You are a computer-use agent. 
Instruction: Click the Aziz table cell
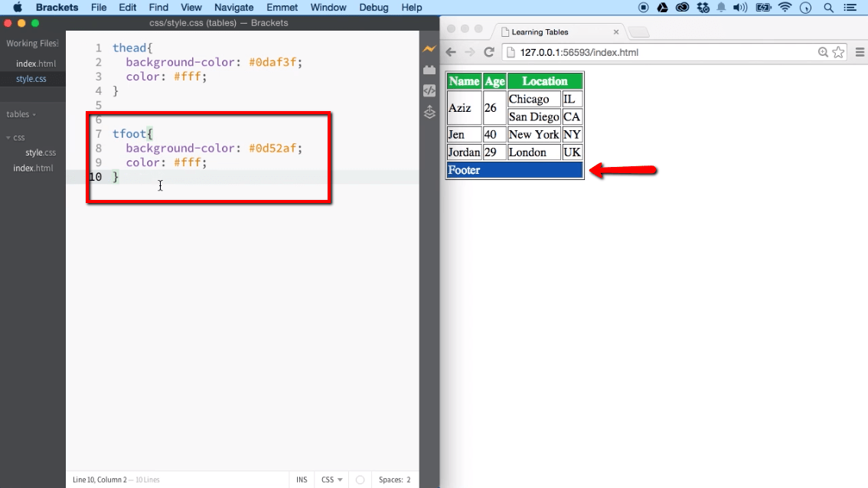coord(464,108)
